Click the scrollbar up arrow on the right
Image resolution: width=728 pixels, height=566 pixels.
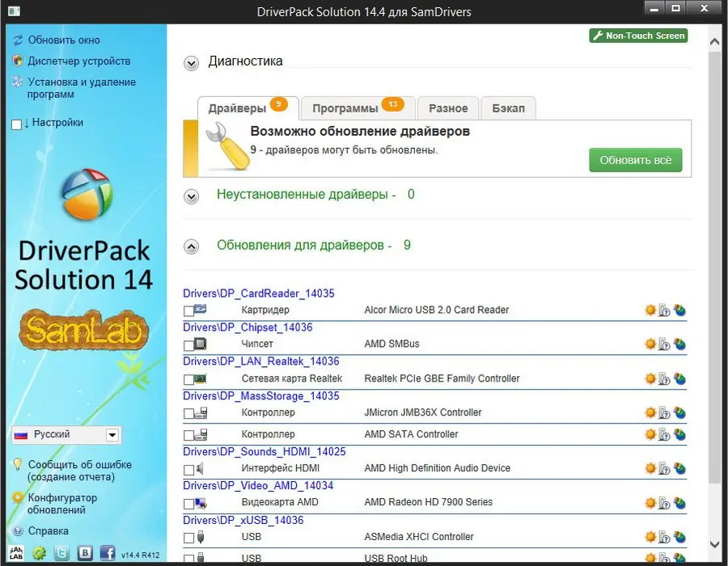click(x=715, y=42)
